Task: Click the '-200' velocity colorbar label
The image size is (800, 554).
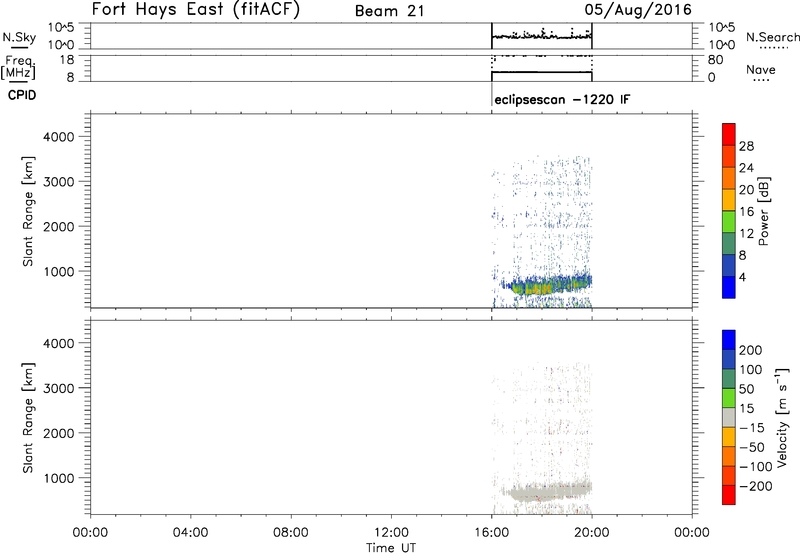Action: (755, 486)
